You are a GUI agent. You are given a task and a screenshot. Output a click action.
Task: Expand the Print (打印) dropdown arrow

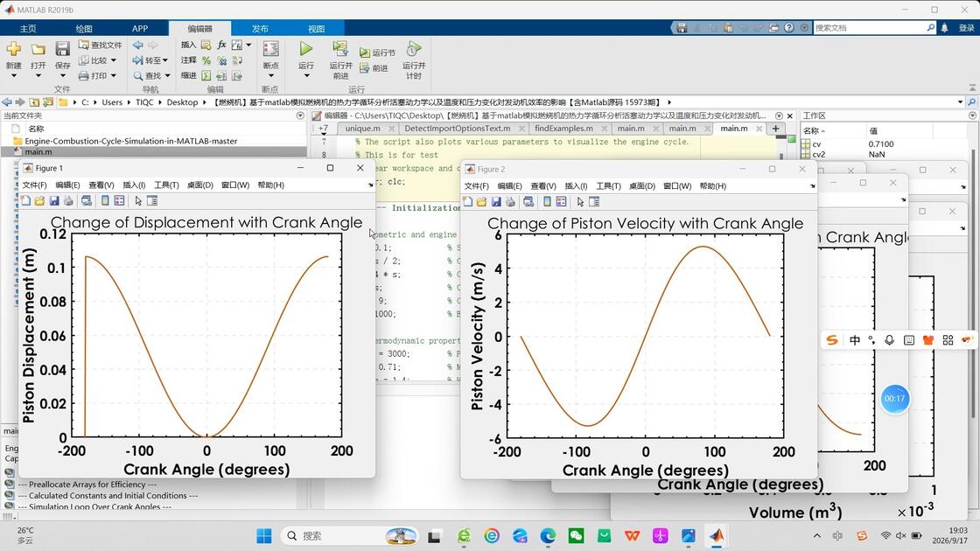(113, 75)
